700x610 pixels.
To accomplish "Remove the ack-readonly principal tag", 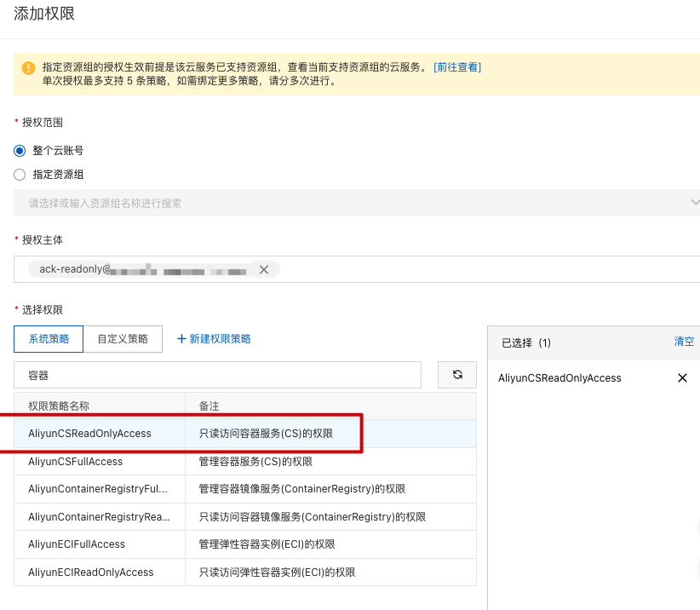I will click(264, 270).
